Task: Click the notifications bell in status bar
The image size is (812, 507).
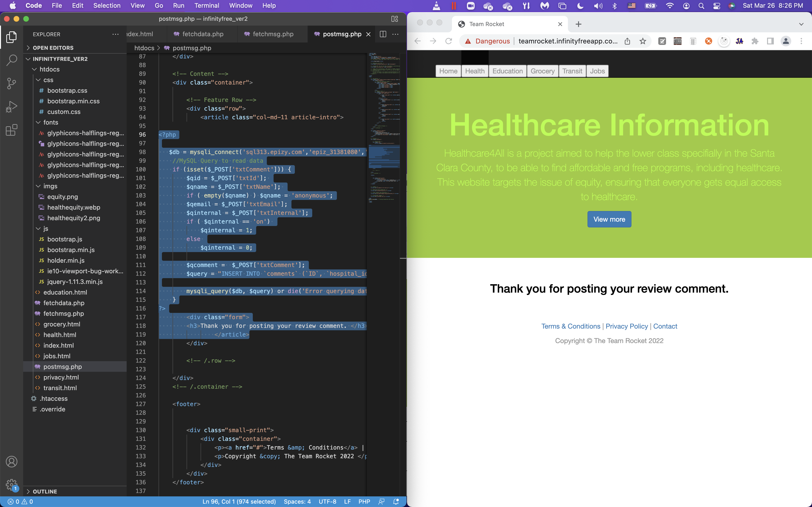Action: (396, 502)
